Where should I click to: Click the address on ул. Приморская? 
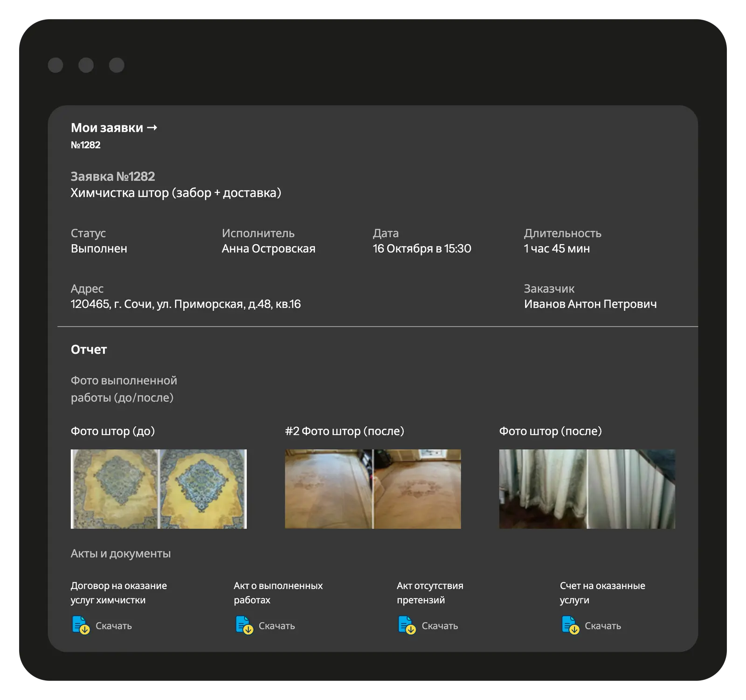click(x=186, y=304)
